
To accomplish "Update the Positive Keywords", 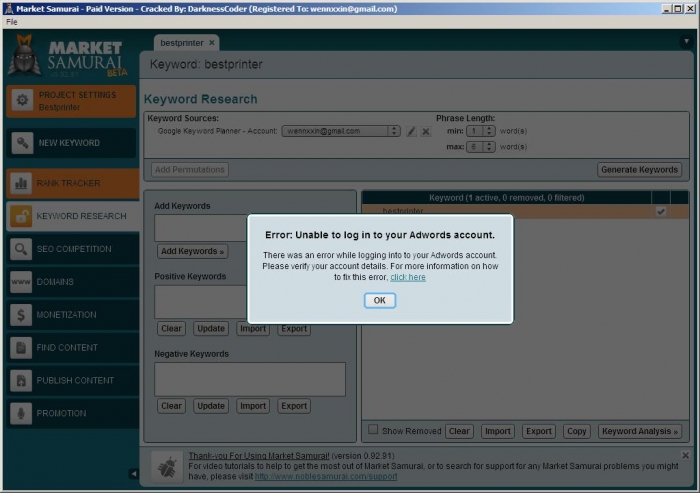I will pos(211,329).
